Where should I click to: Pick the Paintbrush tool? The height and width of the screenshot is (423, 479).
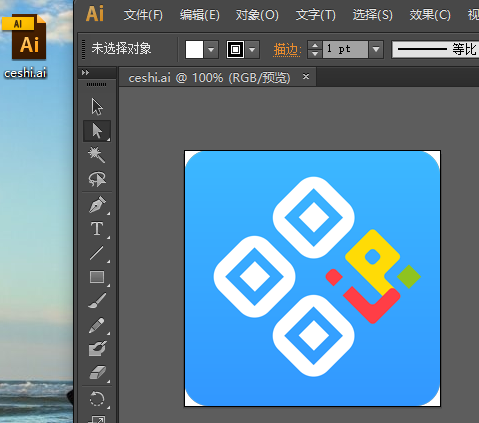click(97, 301)
